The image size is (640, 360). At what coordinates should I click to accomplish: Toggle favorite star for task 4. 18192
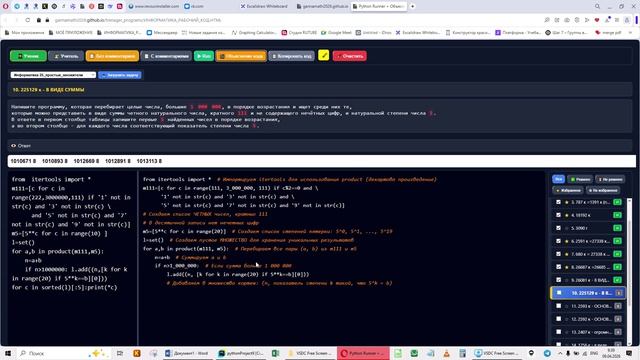(x=567, y=215)
